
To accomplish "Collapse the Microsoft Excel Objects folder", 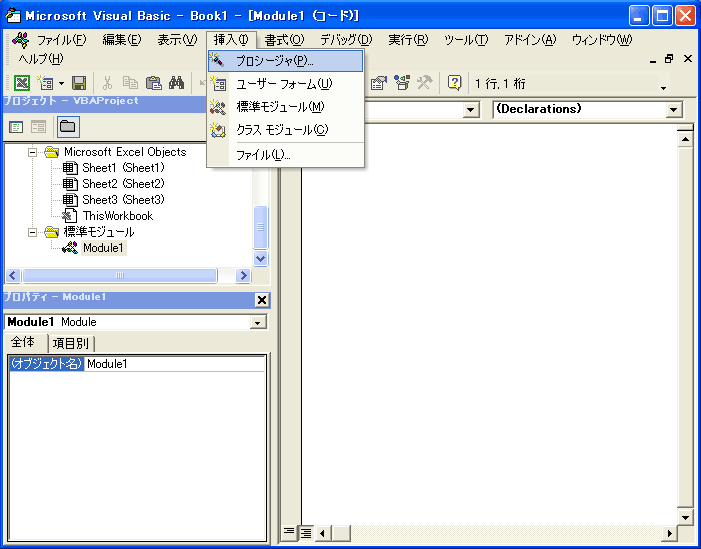I will 32,152.
